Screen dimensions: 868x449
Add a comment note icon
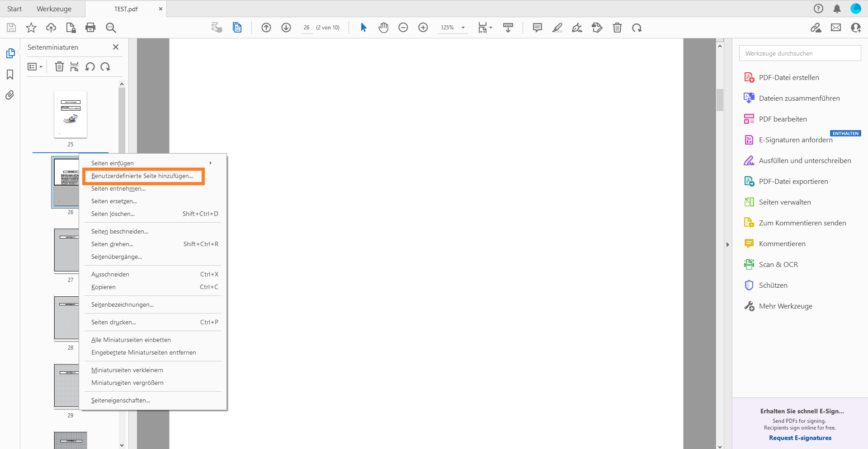[x=538, y=28]
